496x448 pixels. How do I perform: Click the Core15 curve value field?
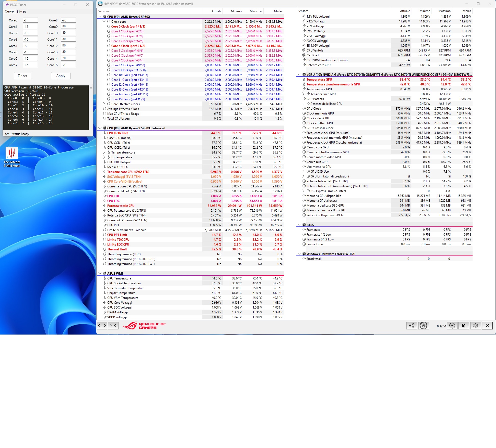point(68,65)
